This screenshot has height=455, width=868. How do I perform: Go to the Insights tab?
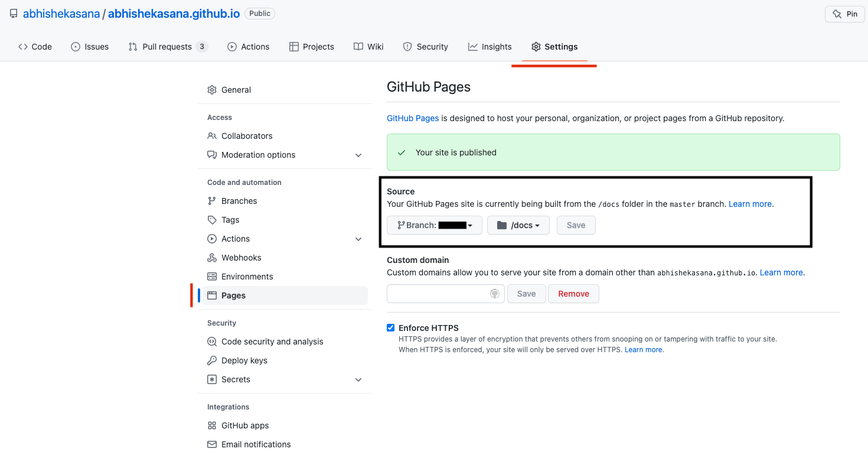pyautogui.click(x=490, y=47)
